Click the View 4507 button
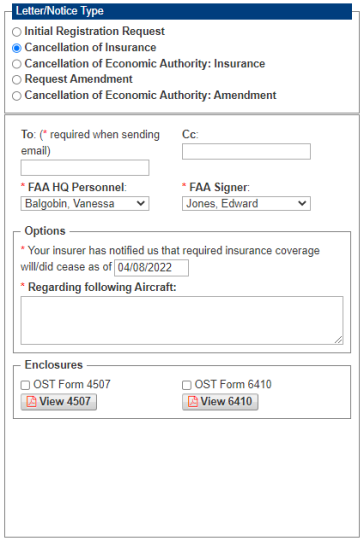The height and width of the screenshot is (541, 364). pyautogui.click(x=59, y=402)
